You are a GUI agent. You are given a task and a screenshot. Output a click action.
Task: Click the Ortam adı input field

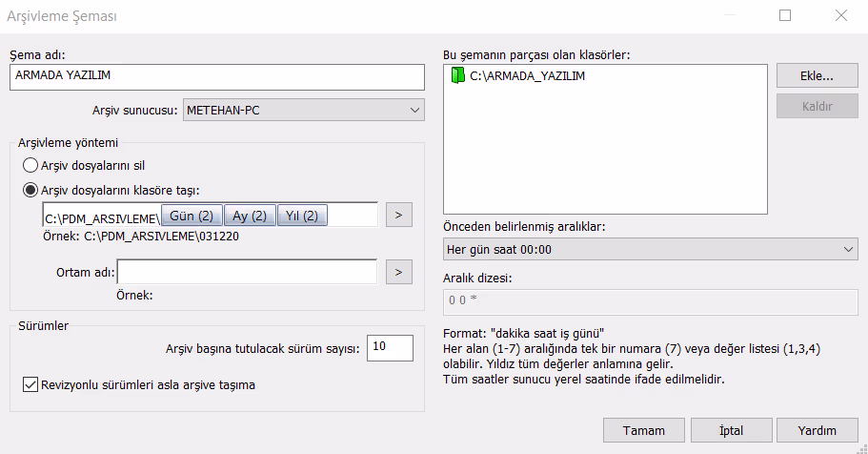(247, 272)
